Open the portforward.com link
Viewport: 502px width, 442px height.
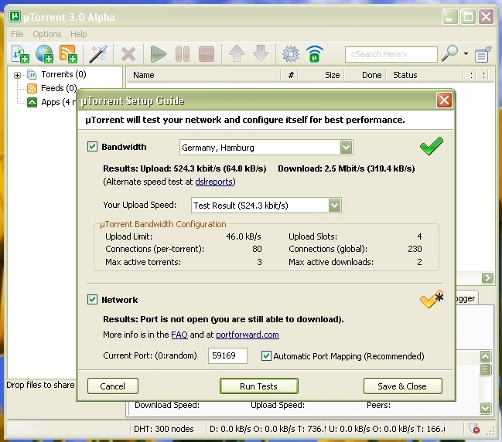pyautogui.click(x=247, y=335)
